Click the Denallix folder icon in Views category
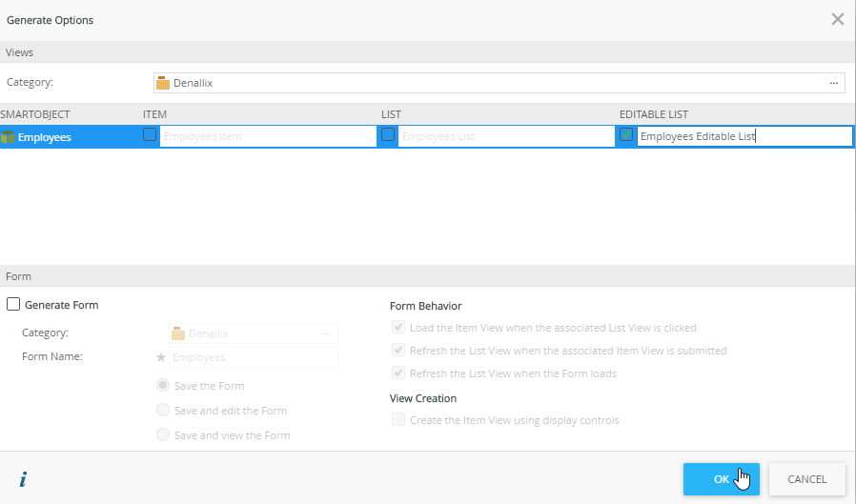 pyautogui.click(x=163, y=83)
